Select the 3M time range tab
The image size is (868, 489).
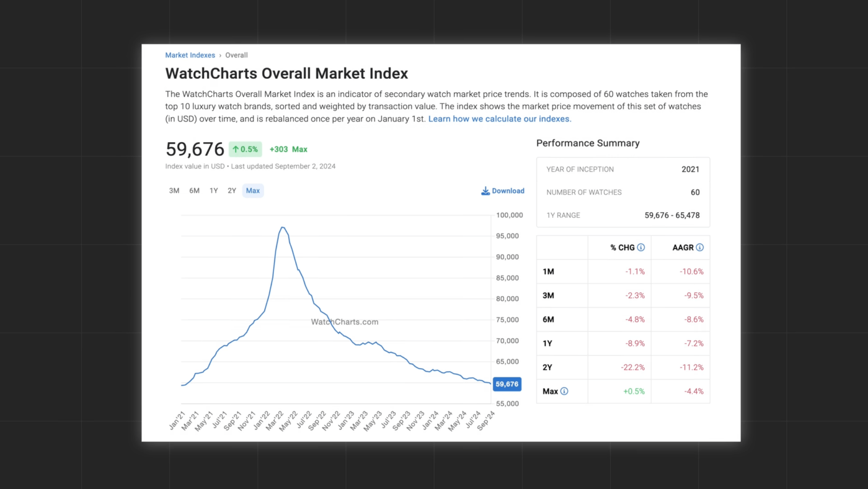tap(174, 191)
